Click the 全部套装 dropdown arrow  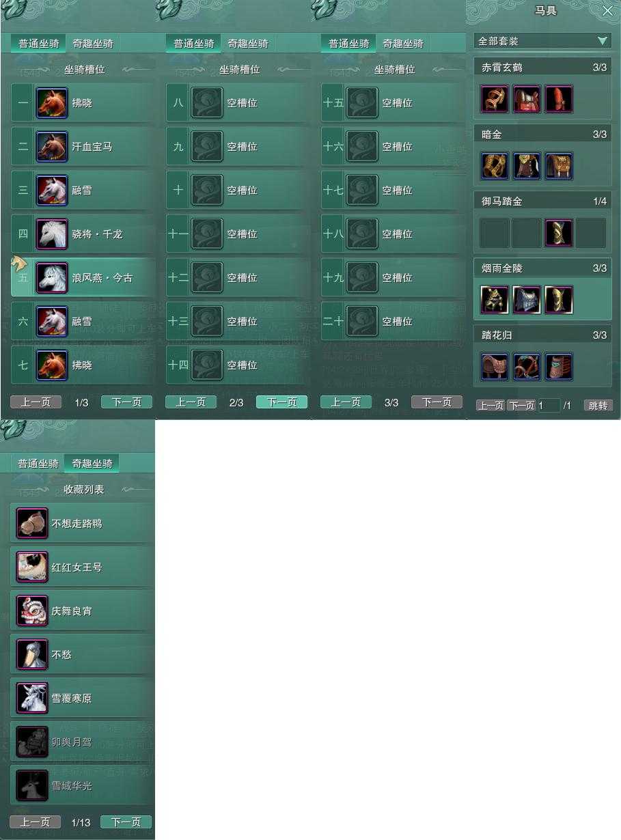602,41
